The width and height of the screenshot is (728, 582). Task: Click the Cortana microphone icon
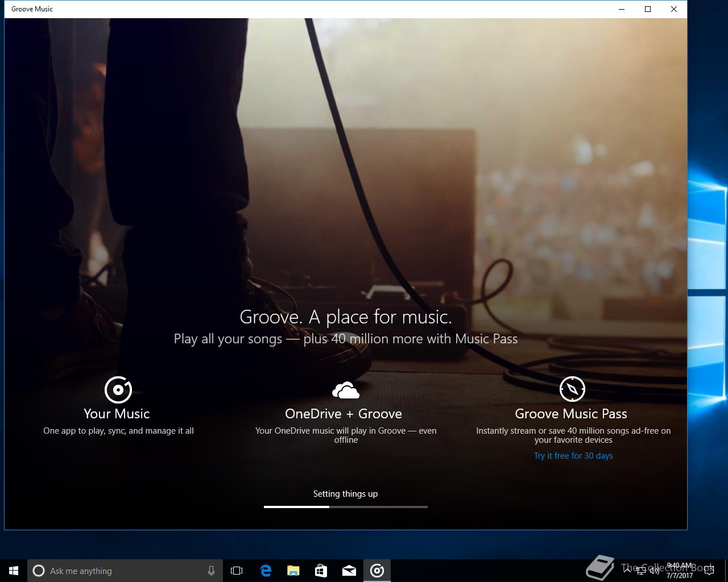click(211, 571)
